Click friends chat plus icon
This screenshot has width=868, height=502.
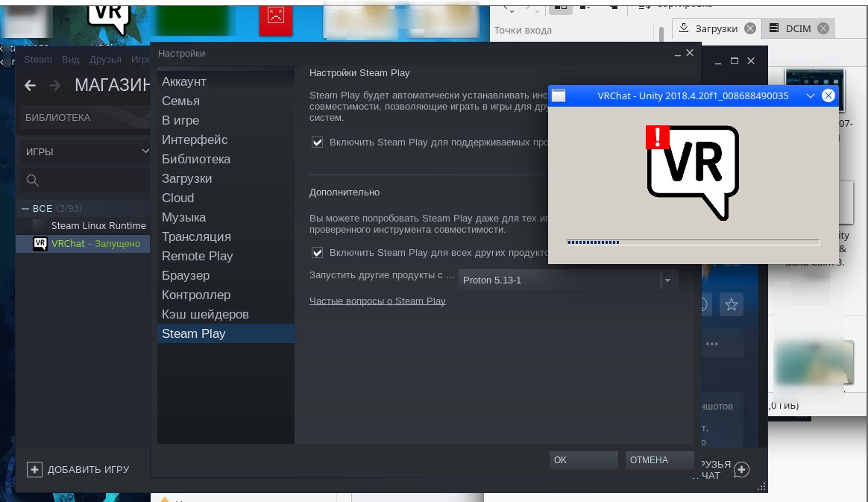(742, 470)
